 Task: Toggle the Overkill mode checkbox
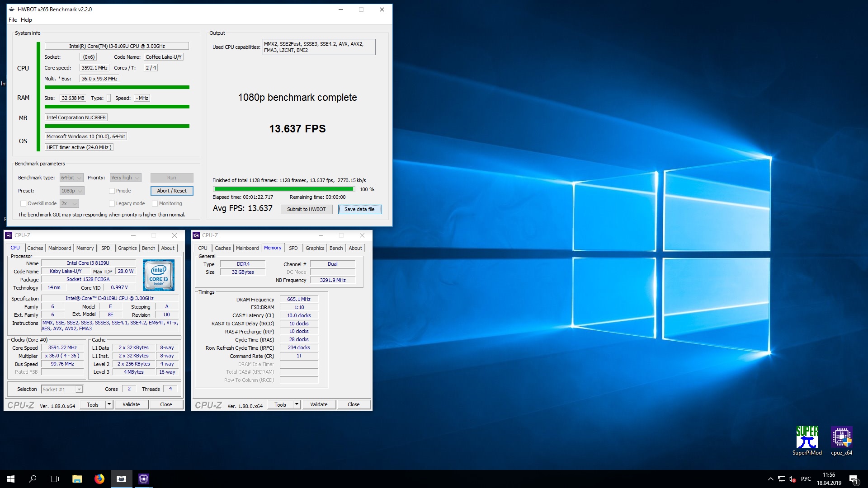(x=23, y=203)
